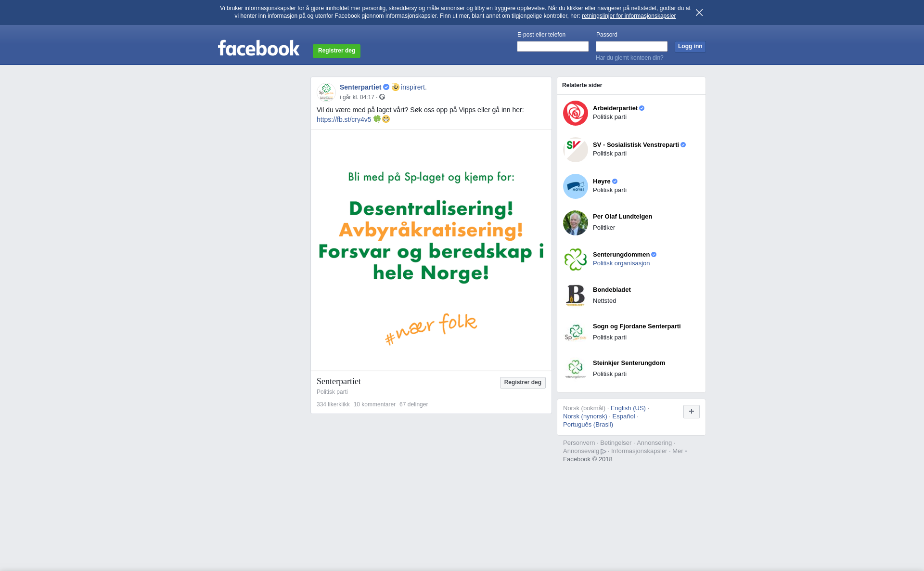The image size is (924, 571).
Task: Click the inspirert feeling link
Action: click(x=413, y=87)
